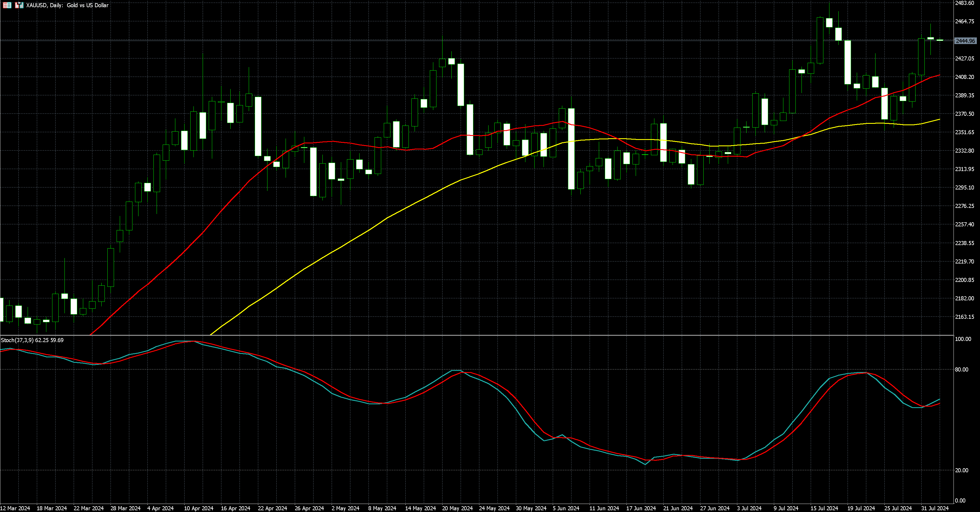The image size is (980, 512).
Task: Click the 2408.20 price scale label
Action: [x=964, y=77]
